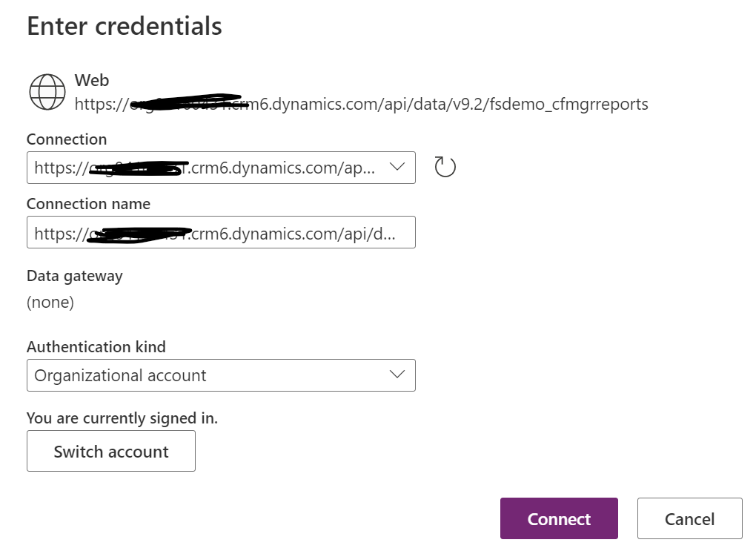Click the Connection label above dropdown
The height and width of the screenshot is (554, 756).
point(67,139)
